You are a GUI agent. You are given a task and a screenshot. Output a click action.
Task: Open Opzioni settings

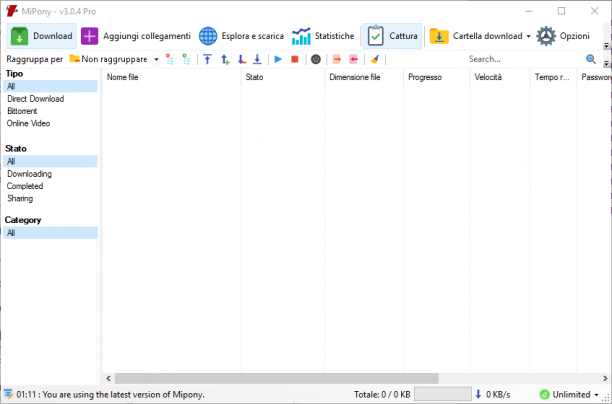pyautogui.click(x=563, y=36)
